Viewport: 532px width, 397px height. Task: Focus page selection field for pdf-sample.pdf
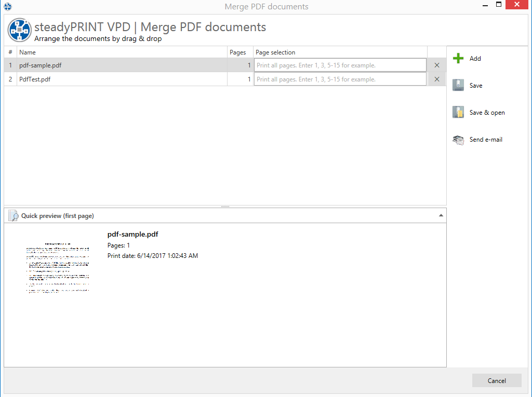pyautogui.click(x=340, y=65)
